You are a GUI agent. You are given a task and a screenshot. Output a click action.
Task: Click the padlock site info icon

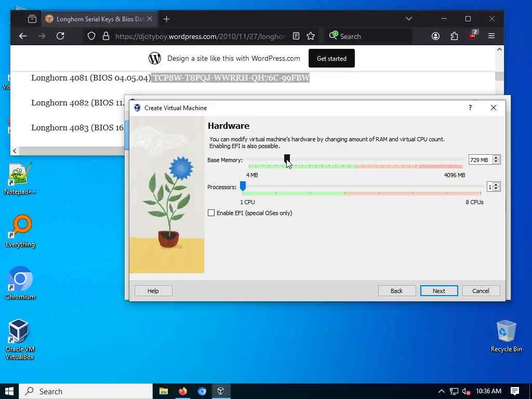click(106, 36)
